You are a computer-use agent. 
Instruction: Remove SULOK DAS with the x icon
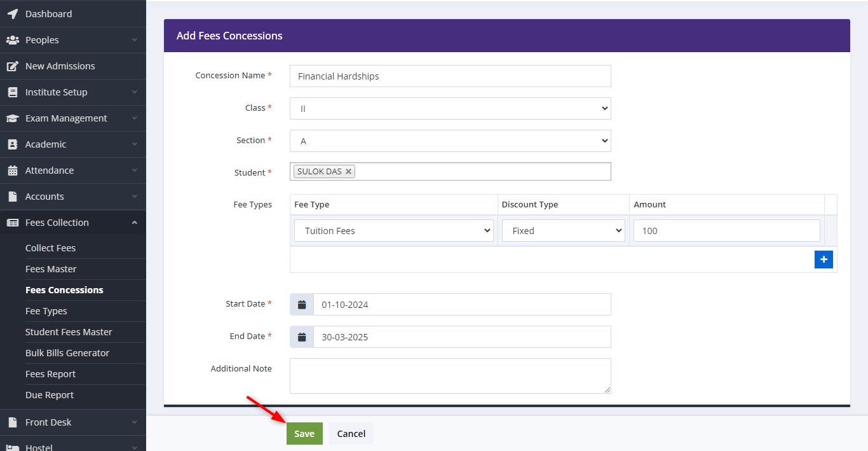[x=348, y=172]
